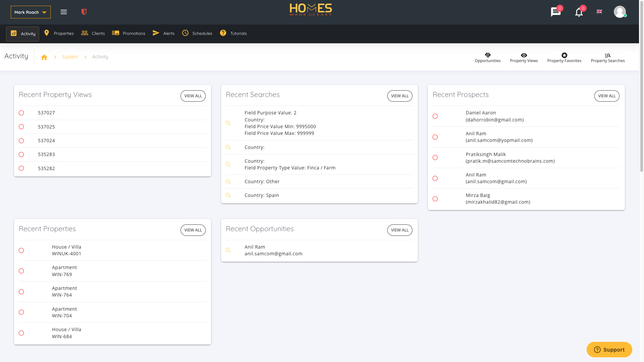The width and height of the screenshot is (644, 362).
Task: View all Recent Searches
Action: click(400, 96)
